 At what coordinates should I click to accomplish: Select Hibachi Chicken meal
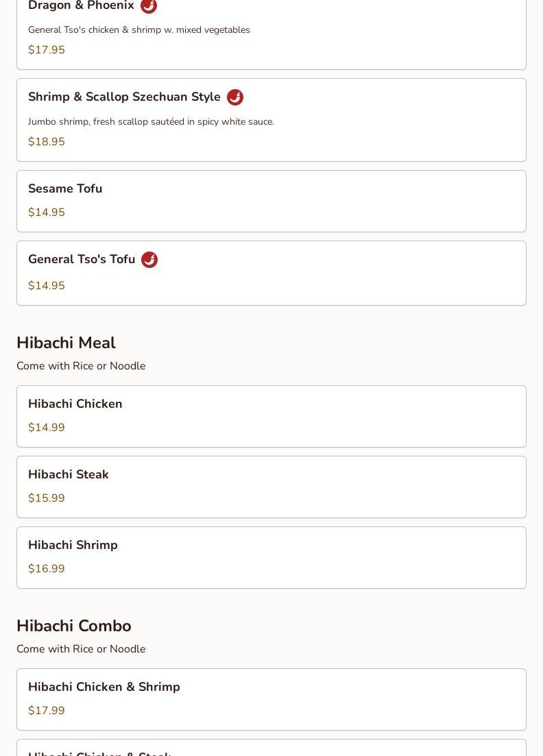click(x=271, y=416)
